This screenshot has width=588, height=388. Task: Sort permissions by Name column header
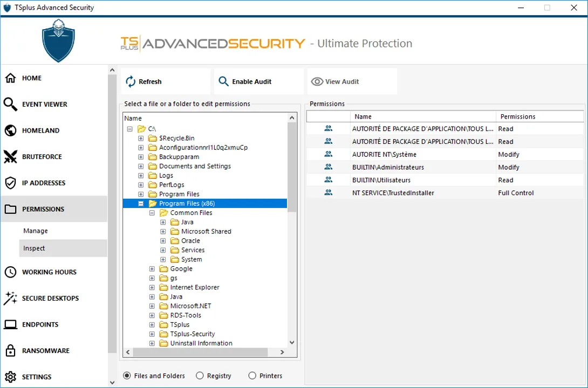coord(423,116)
